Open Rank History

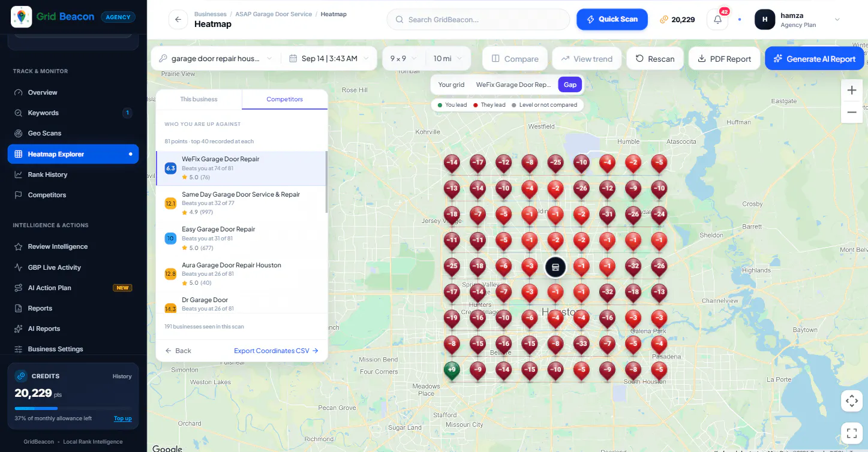coord(73,174)
